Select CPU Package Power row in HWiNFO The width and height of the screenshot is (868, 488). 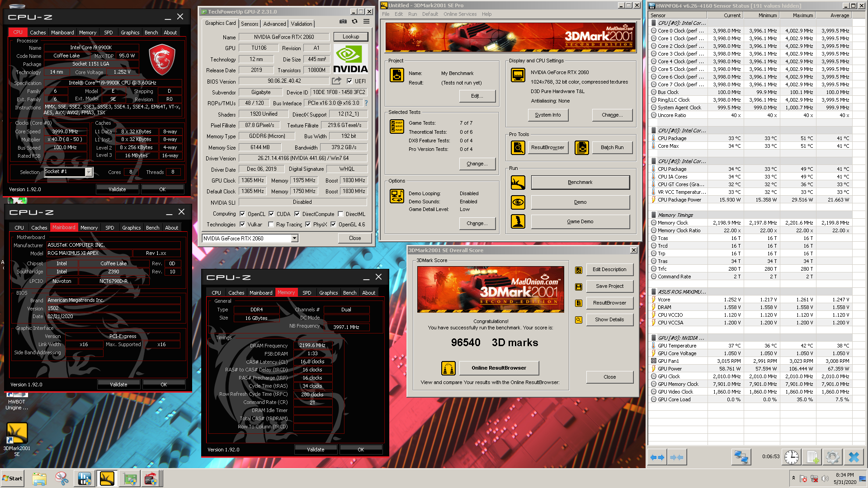click(750, 200)
